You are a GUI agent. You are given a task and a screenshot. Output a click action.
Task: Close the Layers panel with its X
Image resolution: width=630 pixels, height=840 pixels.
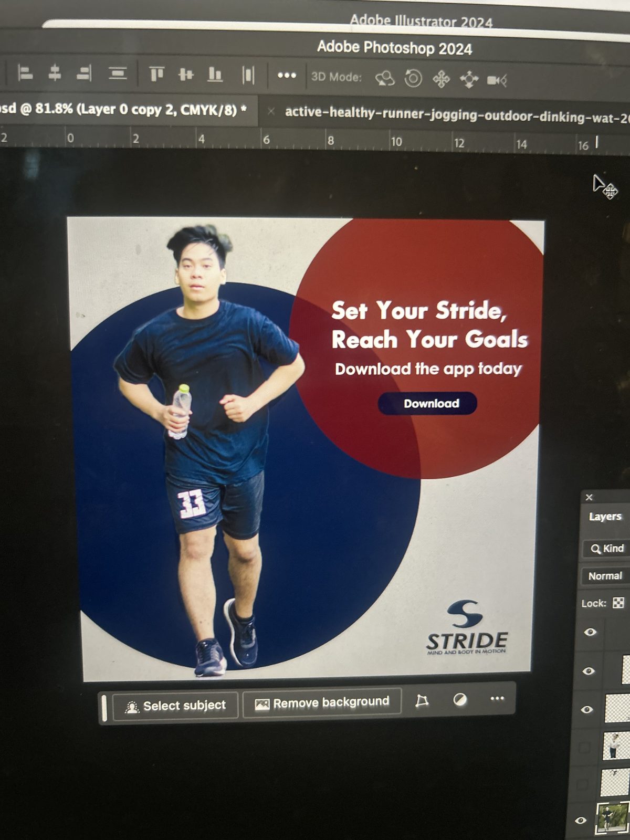coord(589,497)
